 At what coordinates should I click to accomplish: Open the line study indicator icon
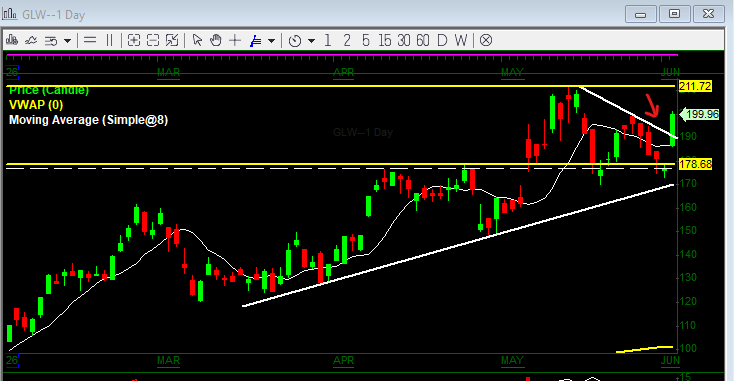point(31,41)
